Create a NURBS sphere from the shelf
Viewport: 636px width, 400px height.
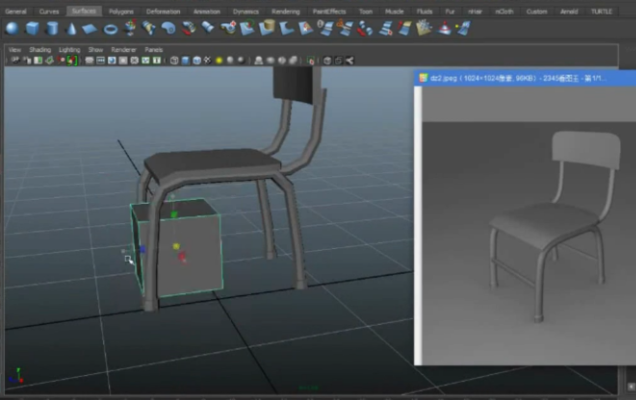pyautogui.click(x=13, y=28)
